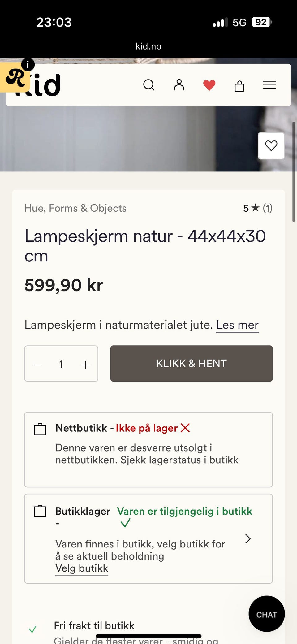Click the quantity number field

(x=61, y=364)
